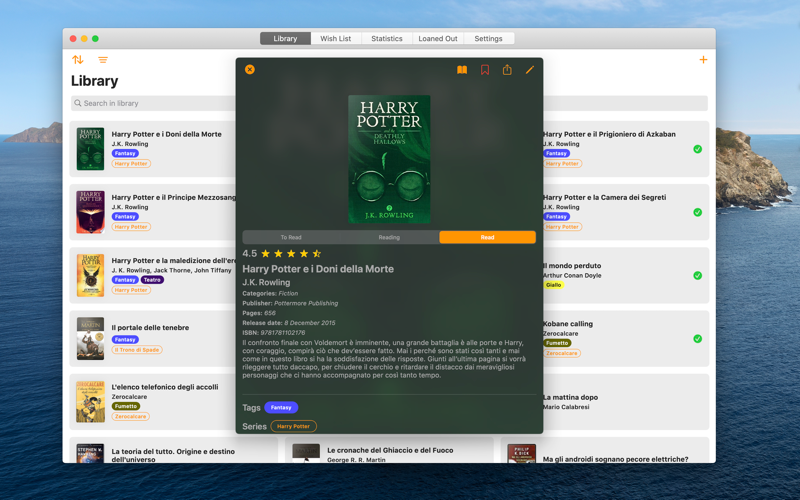Open Ma gli androidi sognano pecore elettriche entry

pyautogui.click(x=605, y=451)
